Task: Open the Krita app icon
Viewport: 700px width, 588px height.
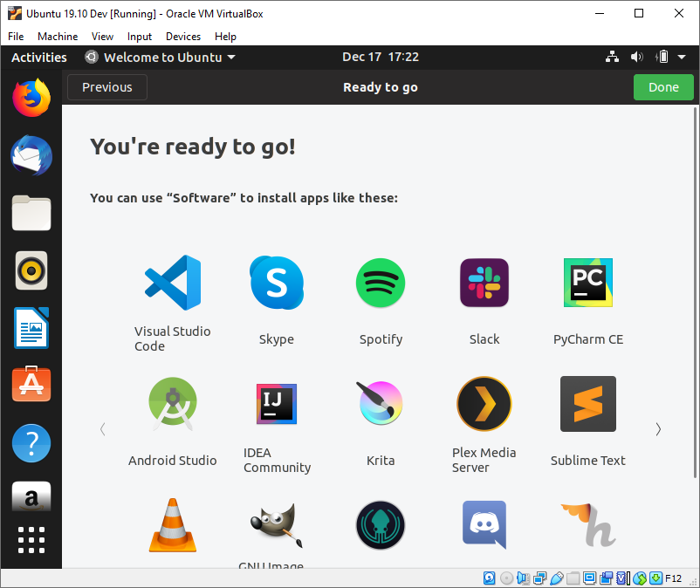Action: [x=381, y=404]
